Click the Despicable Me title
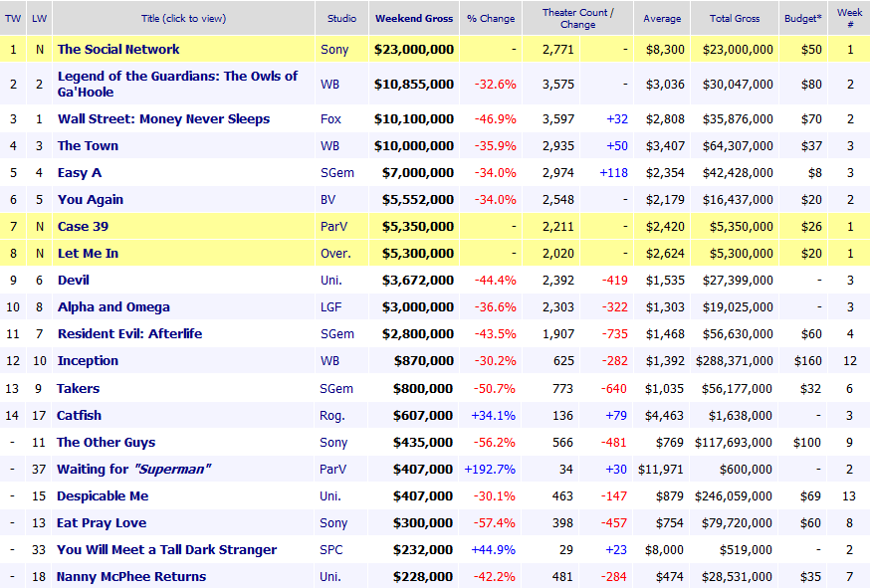 click(x=103, y=495)
